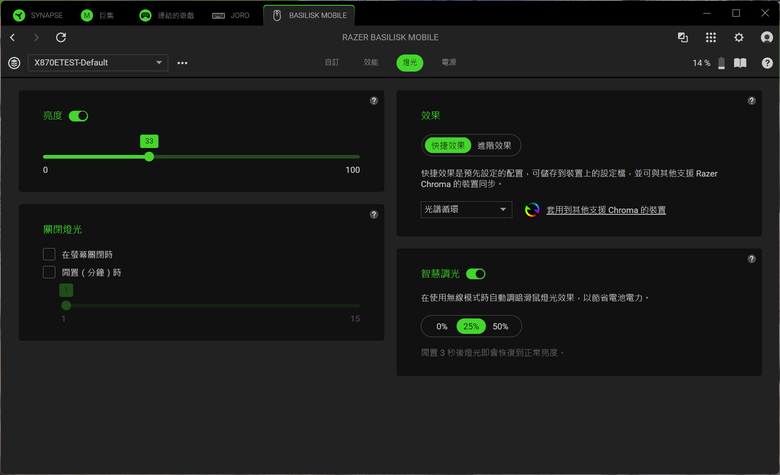Maximize the Razer Synapse window
The width and height of the screenshot is (780, 475).
coord(736,13)
